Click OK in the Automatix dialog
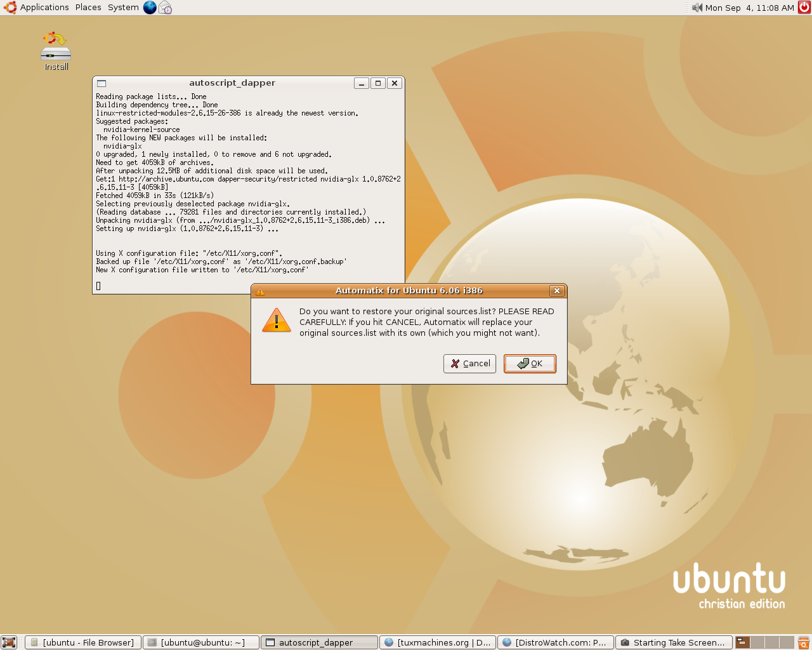Screen dimensions: 812x650 tap(530, 364)
